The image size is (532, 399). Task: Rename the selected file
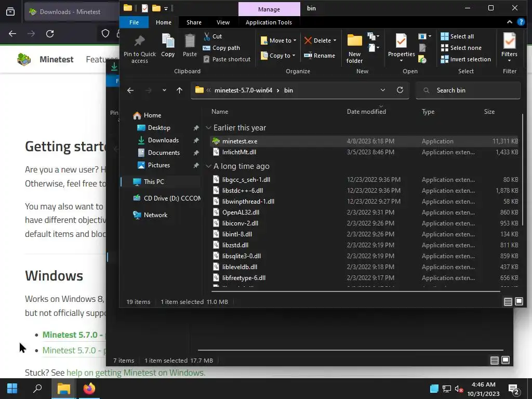pos(320,56)
